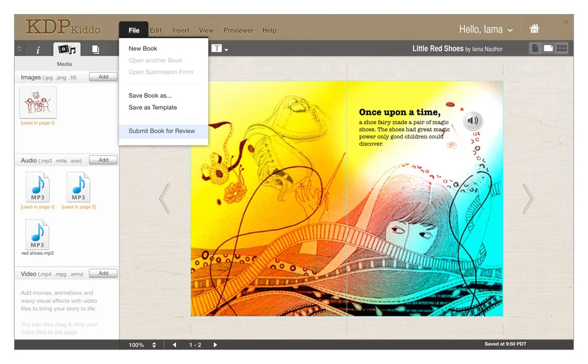Click the speaker audio icon on page
588x364 pixels.
(x=473, y=120)
